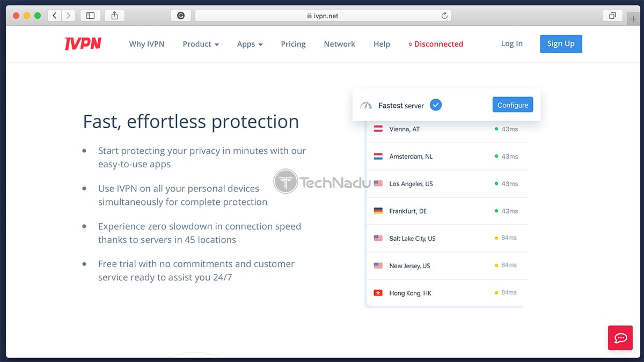Open the Safari share menu

(x=114, y=16)
